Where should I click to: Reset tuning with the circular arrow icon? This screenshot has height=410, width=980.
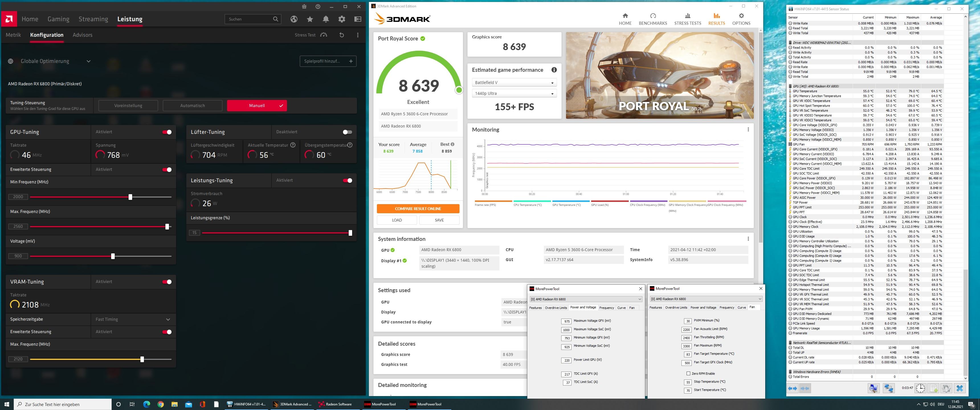coord(342,35)
